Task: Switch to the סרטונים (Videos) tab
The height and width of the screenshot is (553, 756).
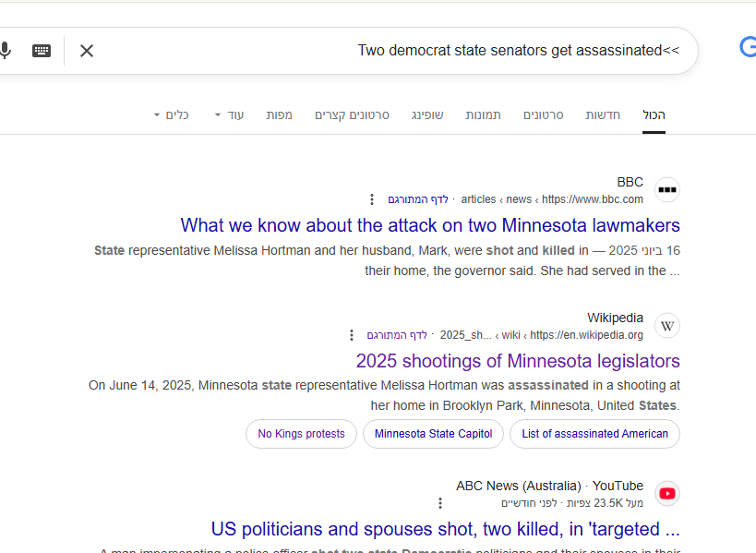Action: pos(544,115)
